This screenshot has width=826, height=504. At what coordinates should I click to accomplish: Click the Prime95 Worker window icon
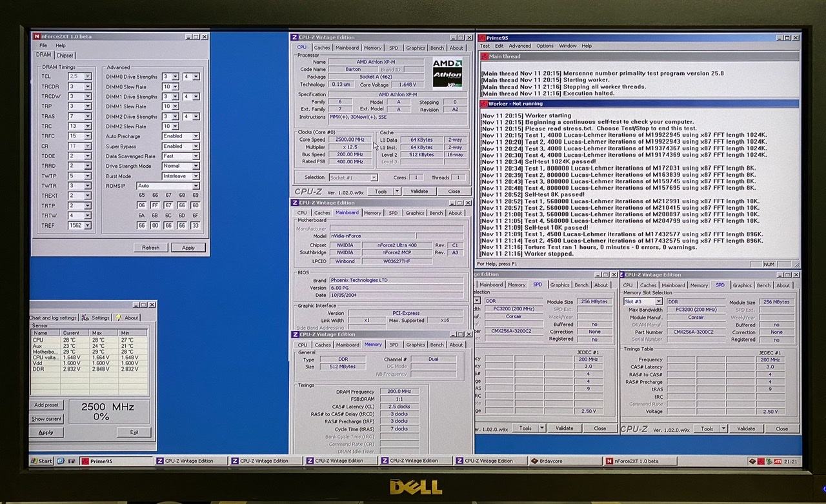point(484,103)
